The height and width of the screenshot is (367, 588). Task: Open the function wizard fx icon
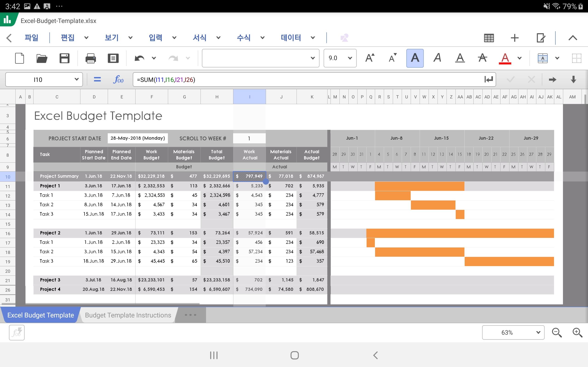pyautogui.click(x=118, y=79)
